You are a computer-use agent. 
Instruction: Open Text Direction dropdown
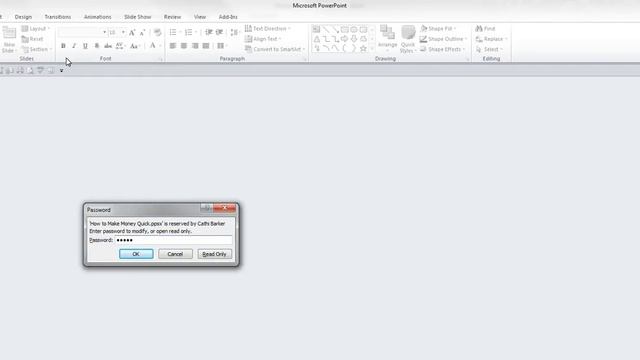click(x=268, y=29)
